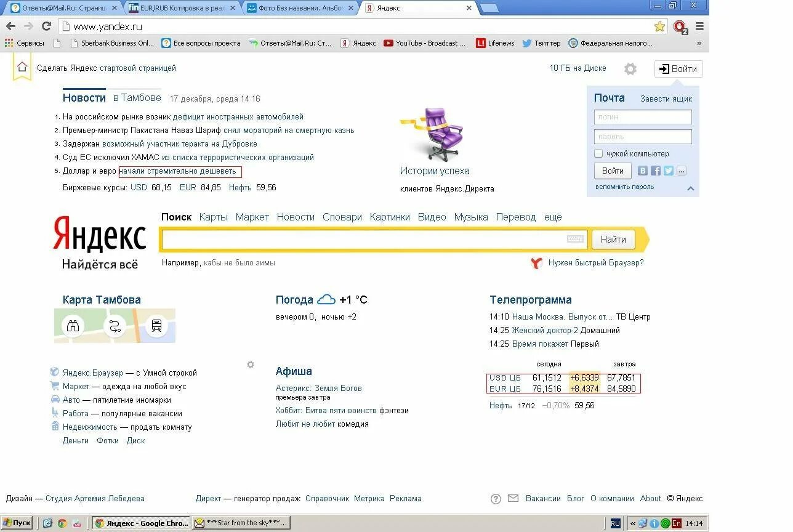Open the ещё more services dropdown
793x532 pixels.
(x=553, y=217)
